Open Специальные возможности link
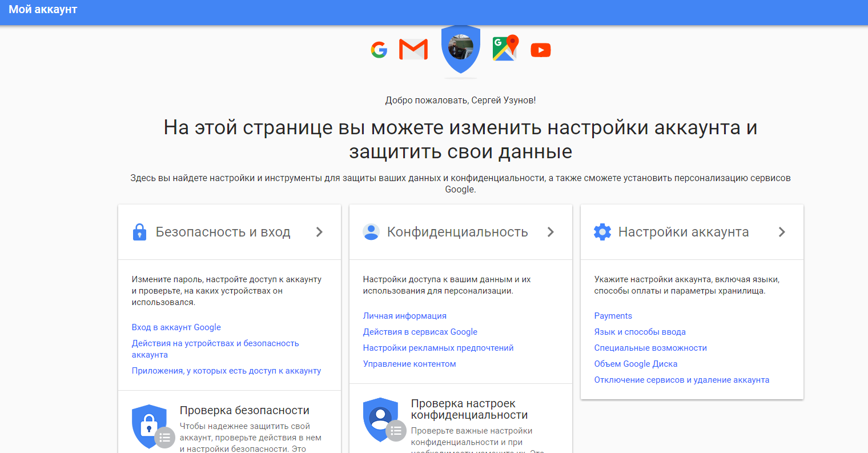This screenshot has height=453, width=868. [x=650, y=348]
